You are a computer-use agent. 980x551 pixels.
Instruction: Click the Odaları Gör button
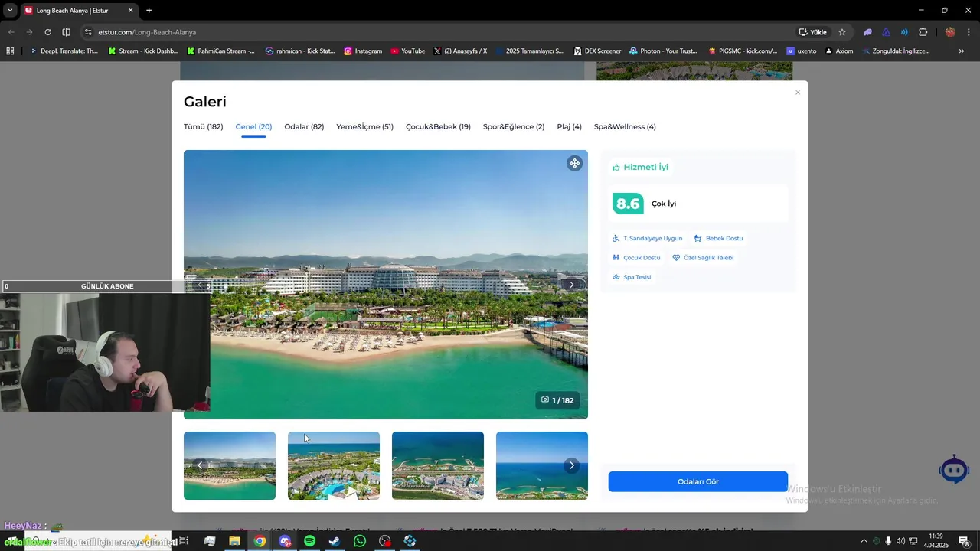pos(698,481)
